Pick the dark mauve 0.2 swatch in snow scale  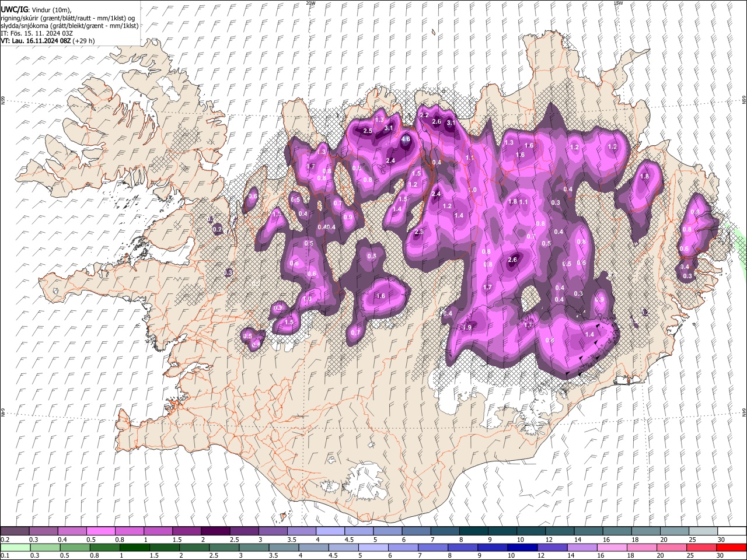pyautogui.click(x=15, y=531)
